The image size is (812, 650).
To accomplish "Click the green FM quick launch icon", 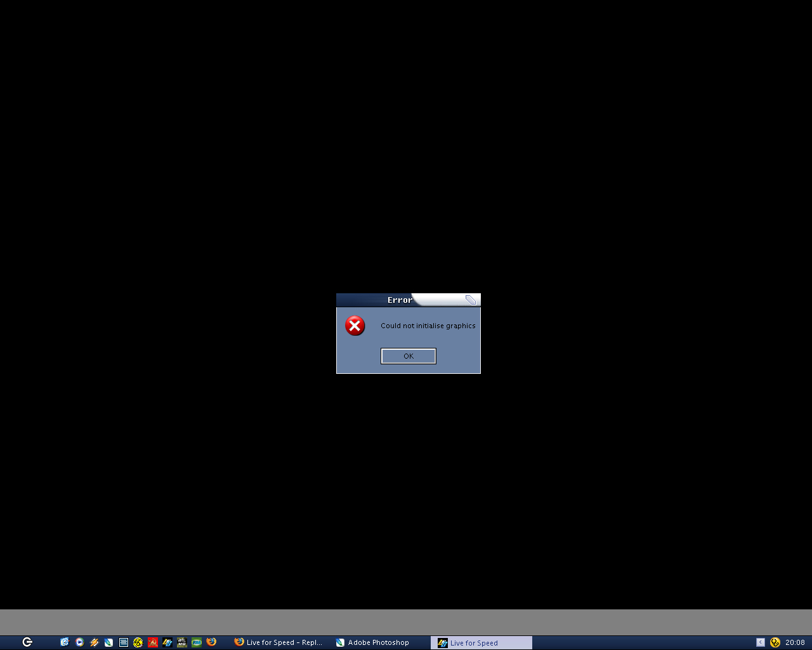I will [x=197, y=642].
